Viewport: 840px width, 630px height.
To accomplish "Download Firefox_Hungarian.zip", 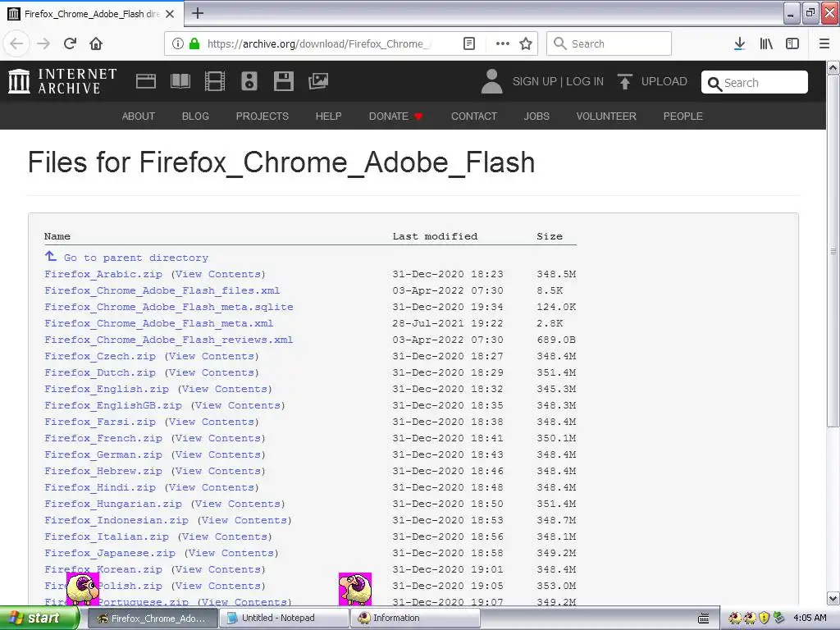I will point(113,504).
